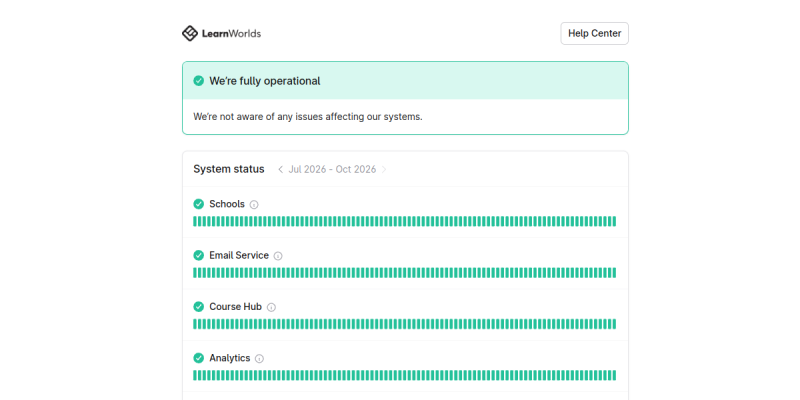Show info for Analytics component
Image resolution: width=800 pixels, height=400 pixels.
pos(259,359)
